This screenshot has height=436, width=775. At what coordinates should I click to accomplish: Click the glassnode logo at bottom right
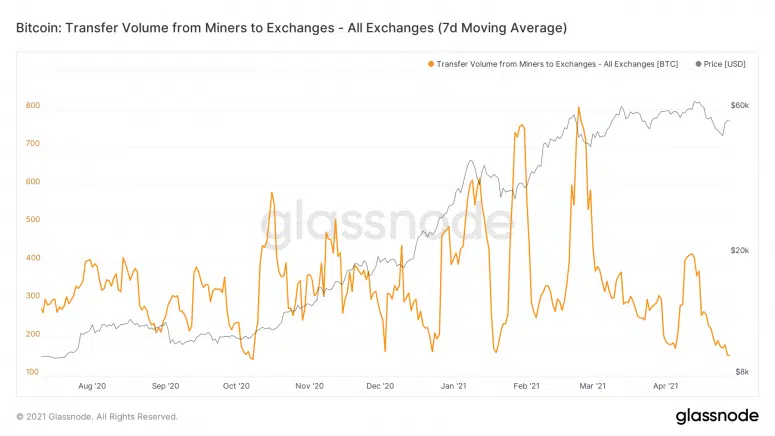click(x=717, y=416)
